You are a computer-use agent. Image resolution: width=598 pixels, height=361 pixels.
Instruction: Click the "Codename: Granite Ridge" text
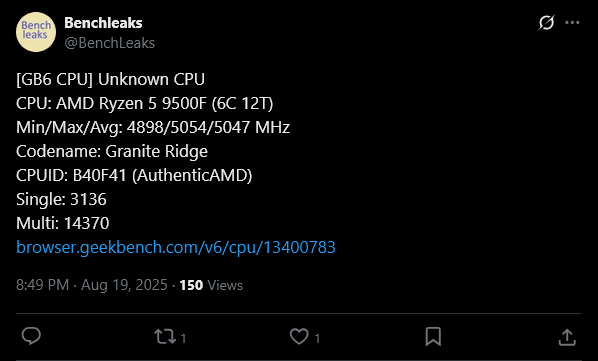point(112,152)
